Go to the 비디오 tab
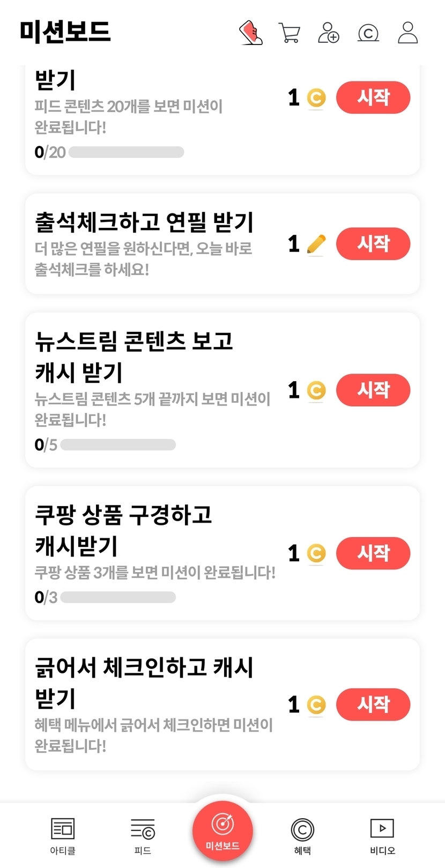Viewport: 445px width, 868px height. coord(382,835)
